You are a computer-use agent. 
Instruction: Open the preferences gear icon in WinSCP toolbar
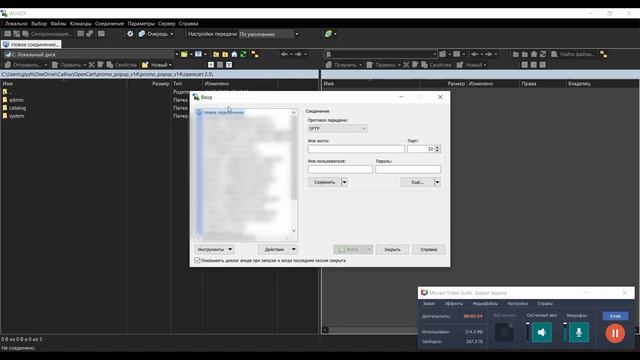coord(130,34)
